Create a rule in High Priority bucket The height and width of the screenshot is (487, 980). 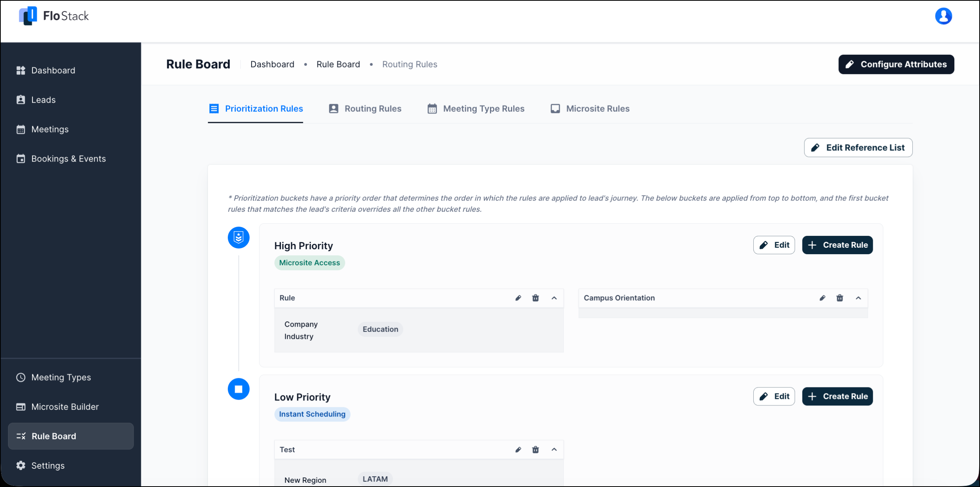coord(838,245)
